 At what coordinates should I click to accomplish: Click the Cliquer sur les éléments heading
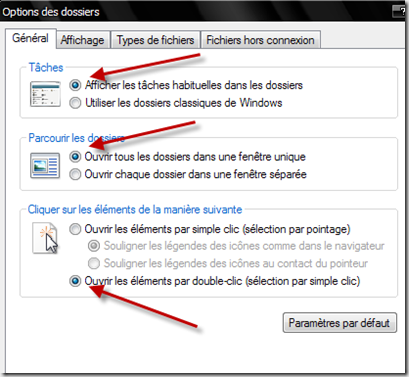pos(135,210)
